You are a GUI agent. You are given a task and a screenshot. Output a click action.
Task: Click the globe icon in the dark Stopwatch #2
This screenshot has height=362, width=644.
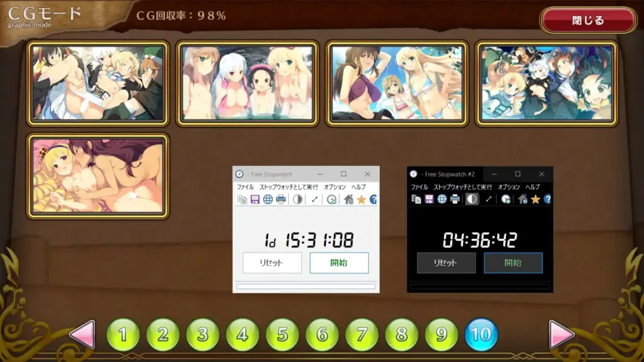[x=442, y=199]
